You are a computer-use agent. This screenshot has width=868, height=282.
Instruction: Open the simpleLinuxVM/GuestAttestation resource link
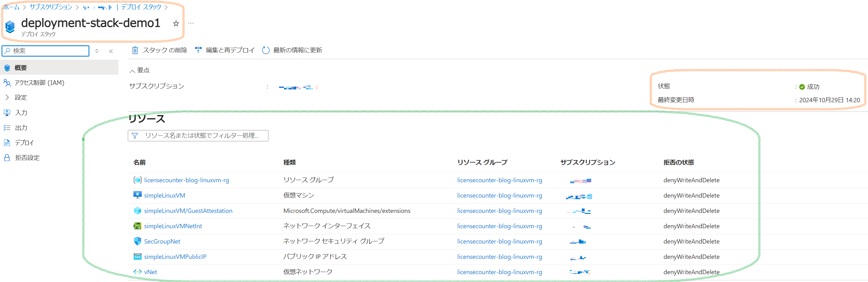click(x=188, y=211)
